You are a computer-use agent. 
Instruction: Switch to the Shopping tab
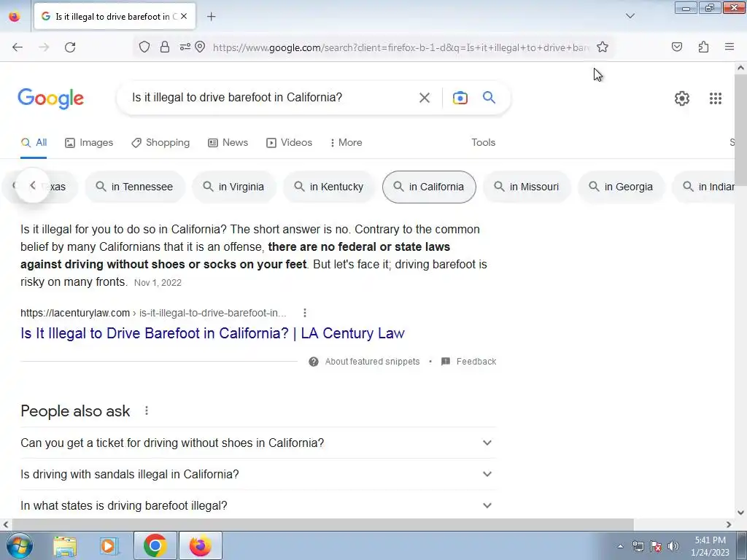tap(160, 142)
